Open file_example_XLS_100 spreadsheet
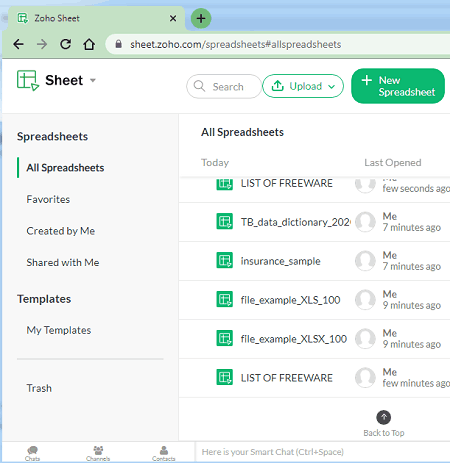The image size is (450, 463). pos(291,300)
